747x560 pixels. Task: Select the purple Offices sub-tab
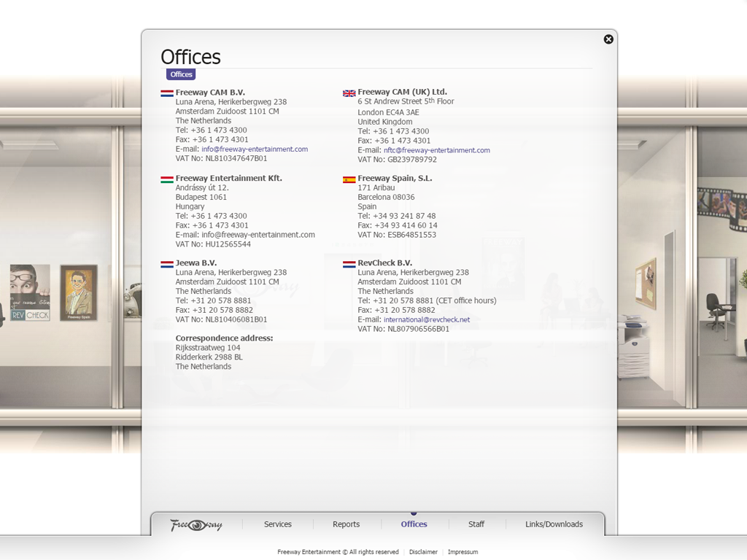pos(181,74)
